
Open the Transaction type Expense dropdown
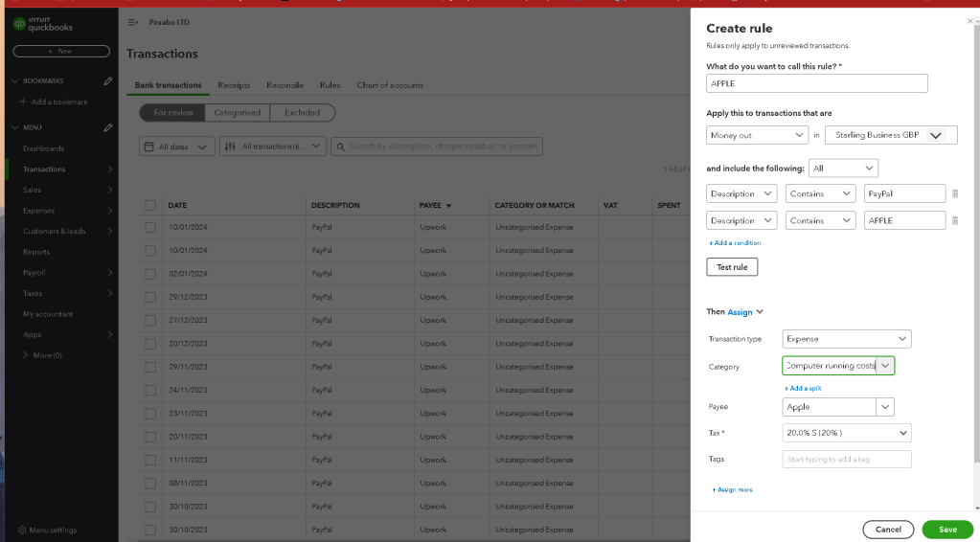[x=846, y=338]
